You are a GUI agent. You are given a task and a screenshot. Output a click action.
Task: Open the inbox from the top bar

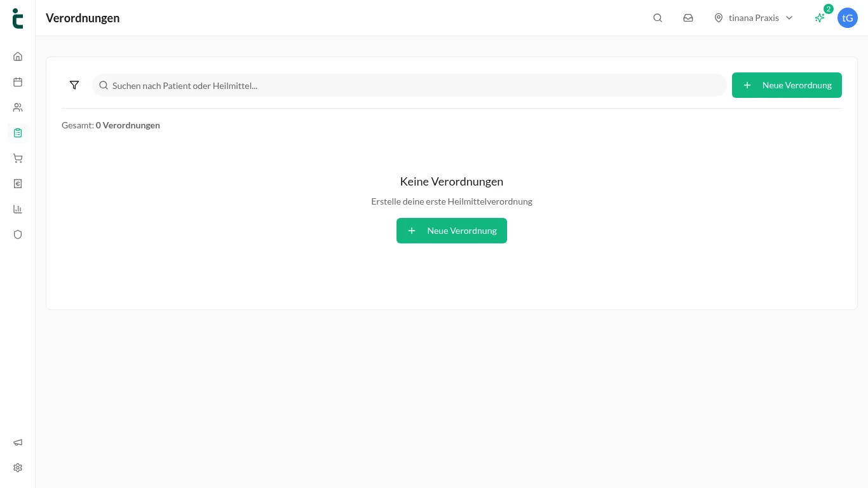point(688,18)
